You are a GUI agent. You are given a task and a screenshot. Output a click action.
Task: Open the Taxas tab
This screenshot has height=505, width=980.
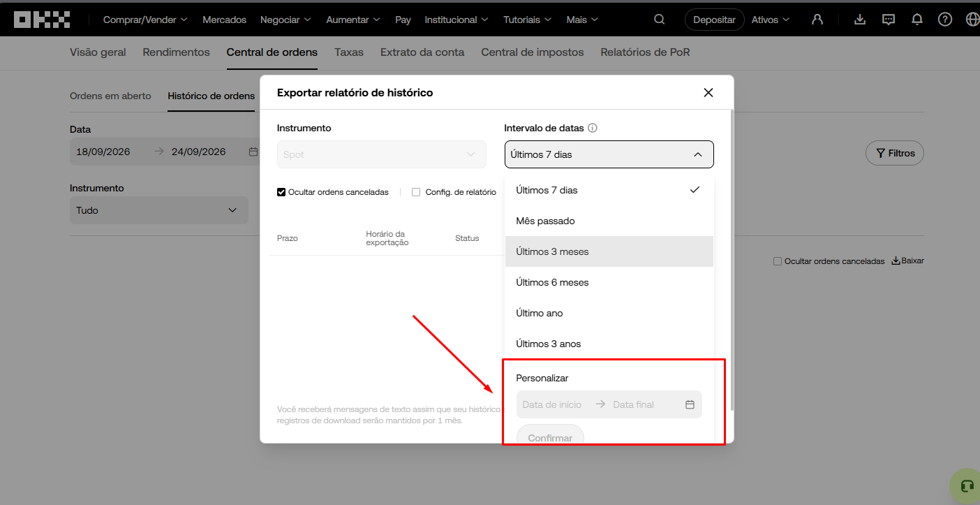click(349, 52)
